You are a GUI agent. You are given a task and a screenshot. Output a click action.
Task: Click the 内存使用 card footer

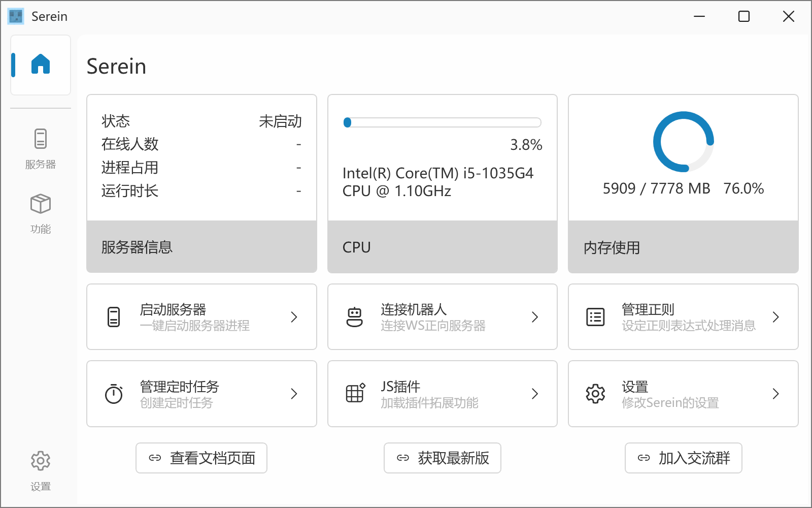[x=684, y=247]
